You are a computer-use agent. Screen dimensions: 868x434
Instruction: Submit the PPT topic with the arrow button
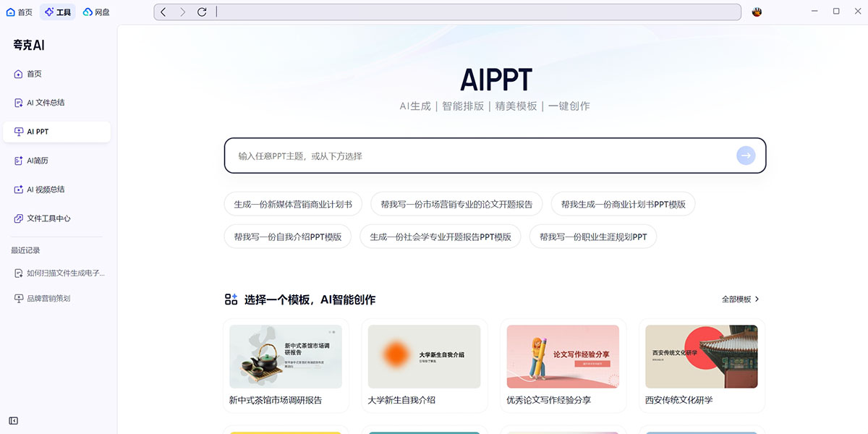[746, 156]
